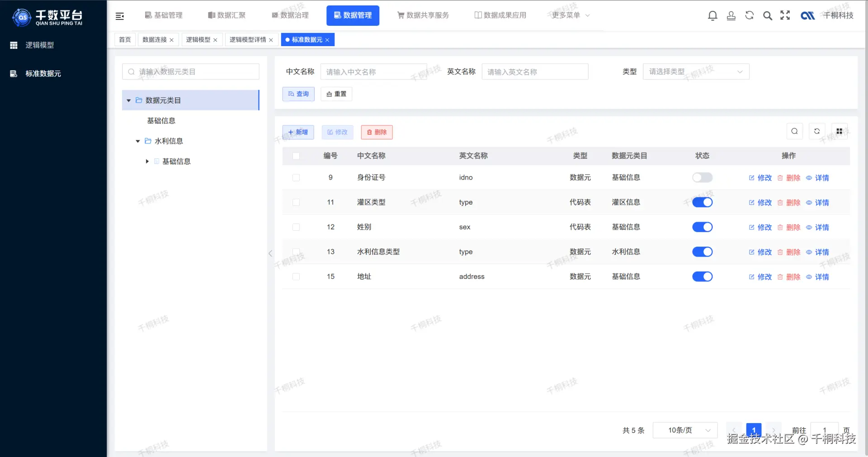Expand the nested 基础信息 tree node

coord(147,162)
